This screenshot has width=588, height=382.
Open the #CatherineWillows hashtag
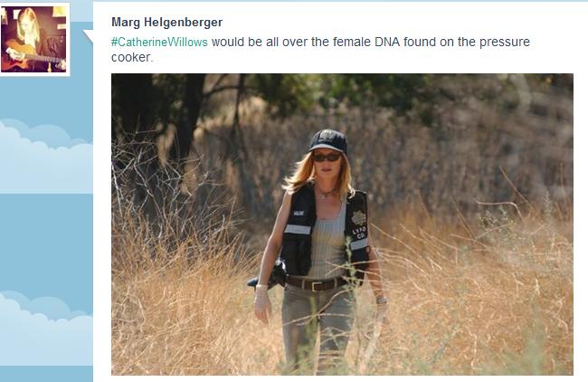pyautogui.click(x=159, y=42)
